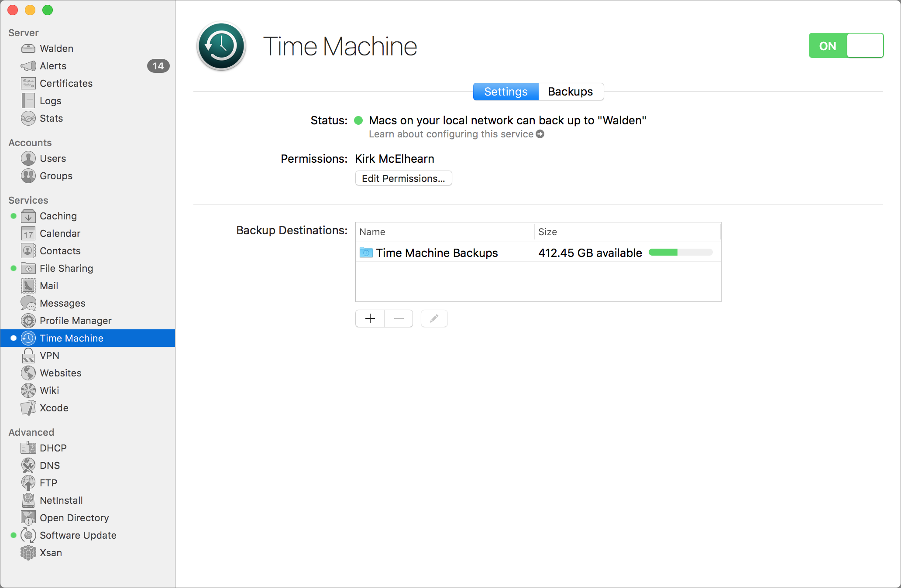The width and height of the screenshot is (901, 588).
Task: Select DNS advanced icon
Action: coord(28,465)
